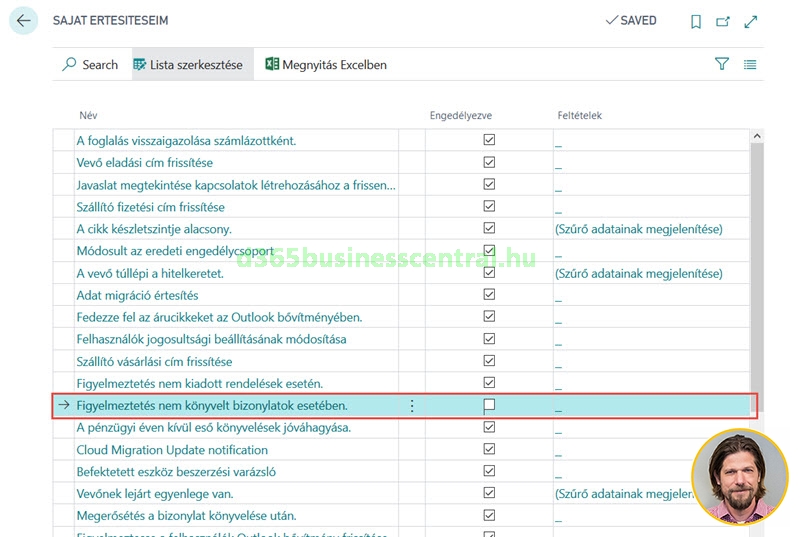Image resolution: width=800 pixels, height=537 pixels.
Task: Open three-dot row menu for selected row
Action: (412, 406)
